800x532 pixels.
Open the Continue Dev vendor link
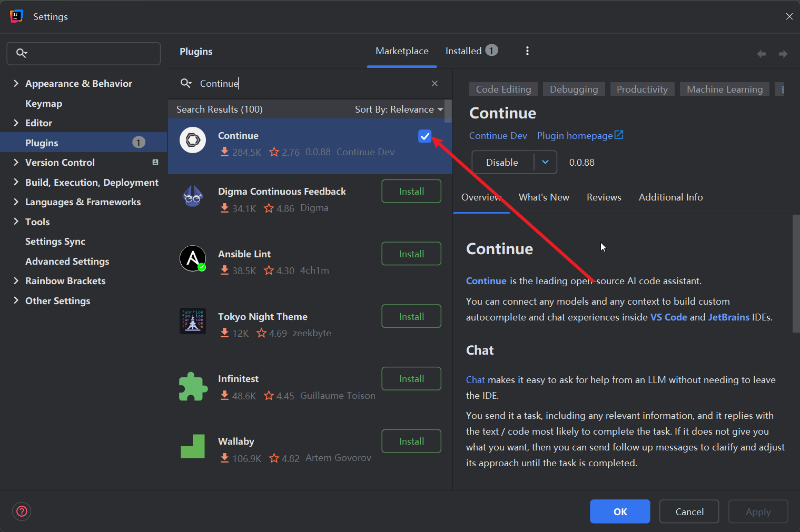498,135
